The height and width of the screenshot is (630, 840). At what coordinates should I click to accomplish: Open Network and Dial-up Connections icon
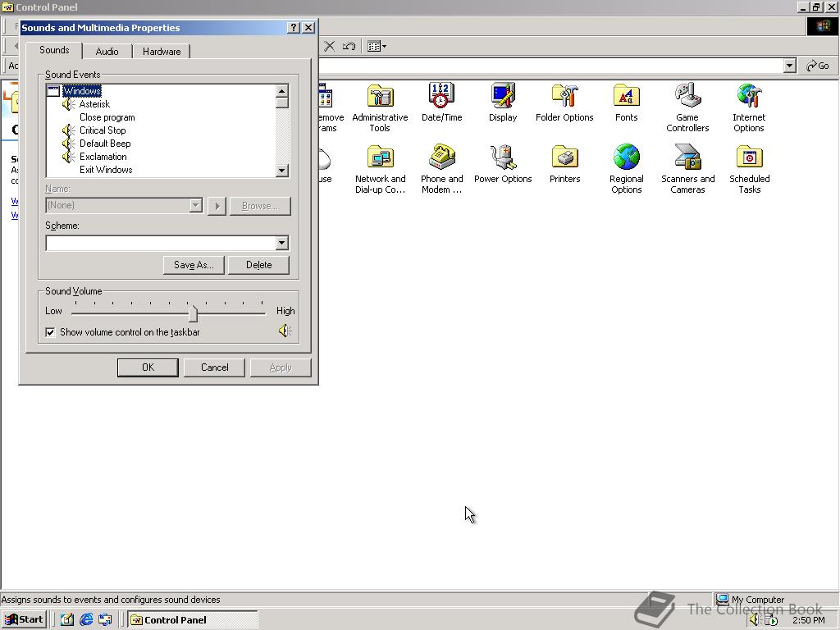[x=380, y=157]
